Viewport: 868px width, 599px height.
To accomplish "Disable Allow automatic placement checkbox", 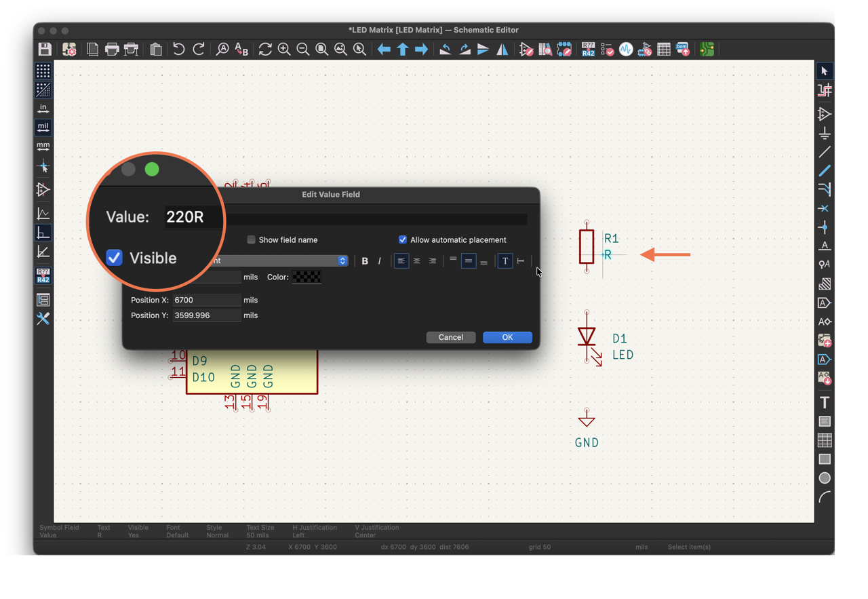I will pos(403,239).
